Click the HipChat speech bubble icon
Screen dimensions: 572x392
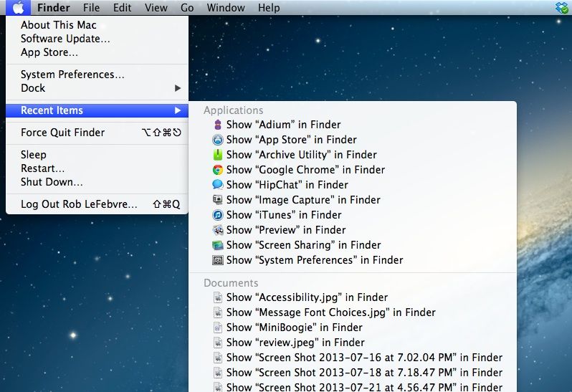pyautogui.click(x=218, y=185)
